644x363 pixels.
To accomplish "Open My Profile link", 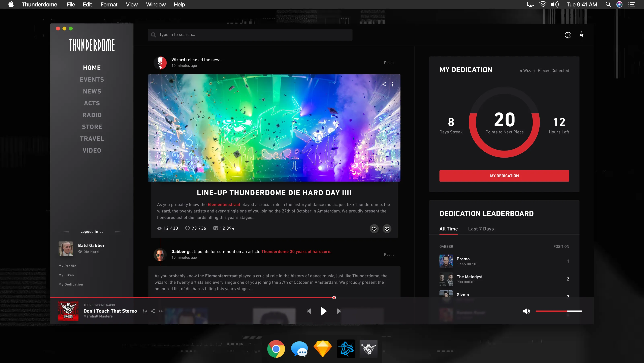I will point(67,266).
